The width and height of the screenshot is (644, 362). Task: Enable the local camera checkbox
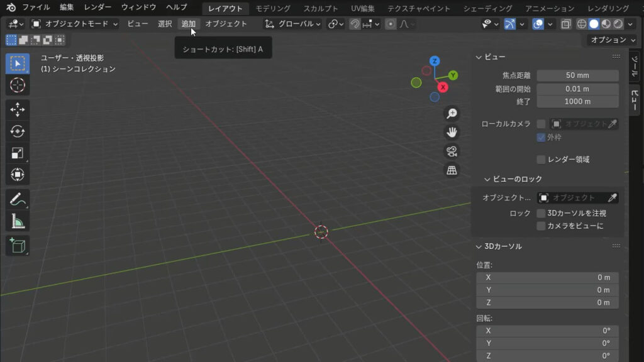tap(541, 124)
